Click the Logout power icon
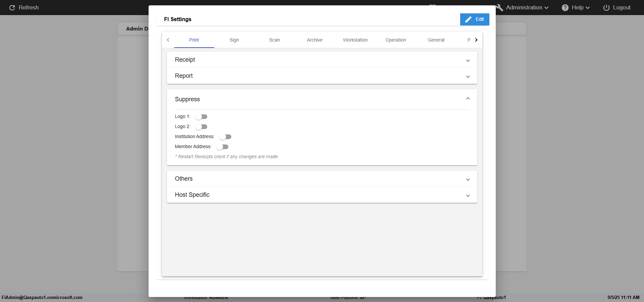 point(606,8)
